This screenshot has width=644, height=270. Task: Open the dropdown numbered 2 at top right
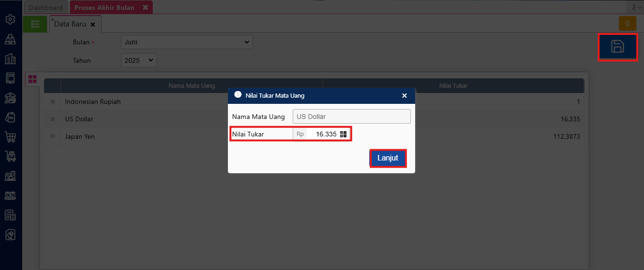click(635, 7)
